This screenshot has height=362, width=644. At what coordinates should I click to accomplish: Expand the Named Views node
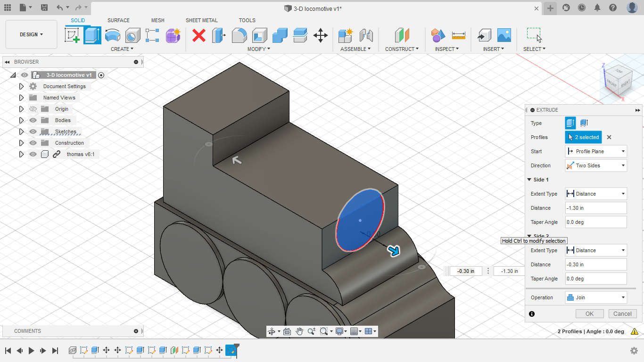pyautogui.click(x=21, y=98)
